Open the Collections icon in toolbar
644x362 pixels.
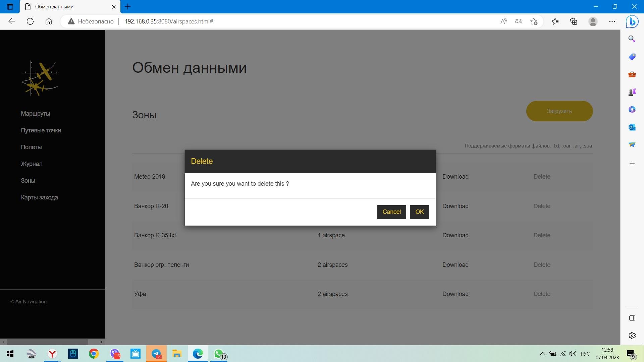pos(574,21)
